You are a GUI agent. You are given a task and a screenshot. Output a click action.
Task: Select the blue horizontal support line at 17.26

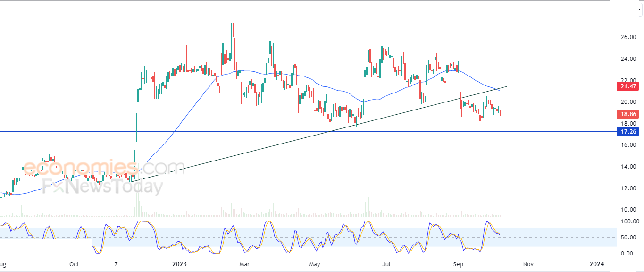pos(307,132)
